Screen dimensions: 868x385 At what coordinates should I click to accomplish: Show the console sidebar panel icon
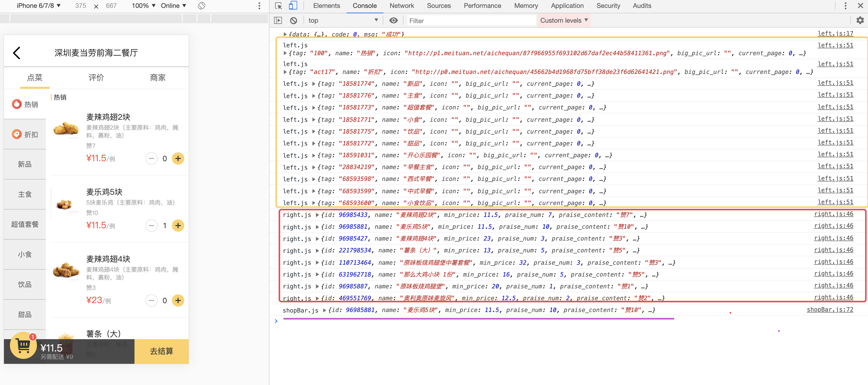pos(278,20)
